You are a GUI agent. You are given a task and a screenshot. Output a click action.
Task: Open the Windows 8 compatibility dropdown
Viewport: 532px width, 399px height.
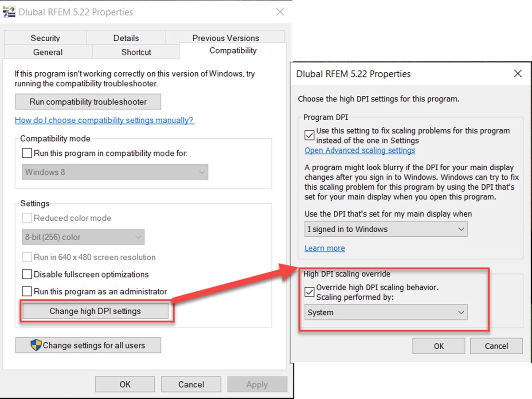pyautogui.click(x=115, y=172)
